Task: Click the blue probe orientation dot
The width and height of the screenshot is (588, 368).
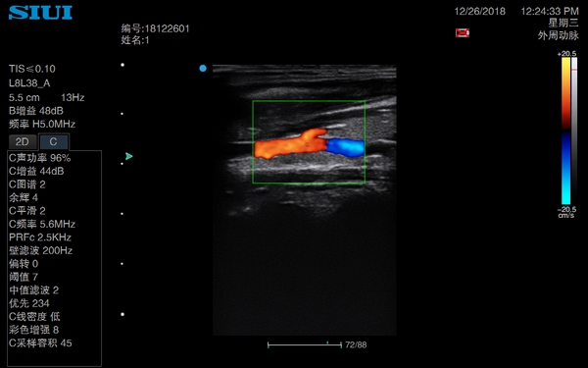Action: point(203,68)
